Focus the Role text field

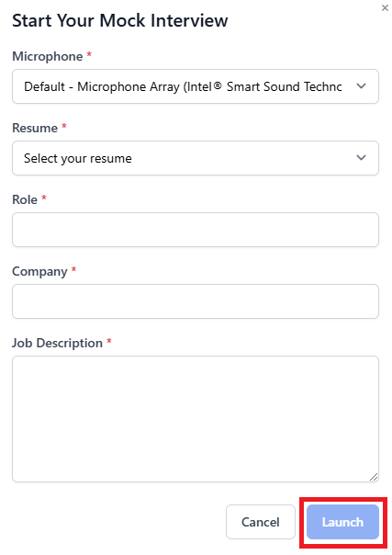pyautogui.click(x=196, y=230)
